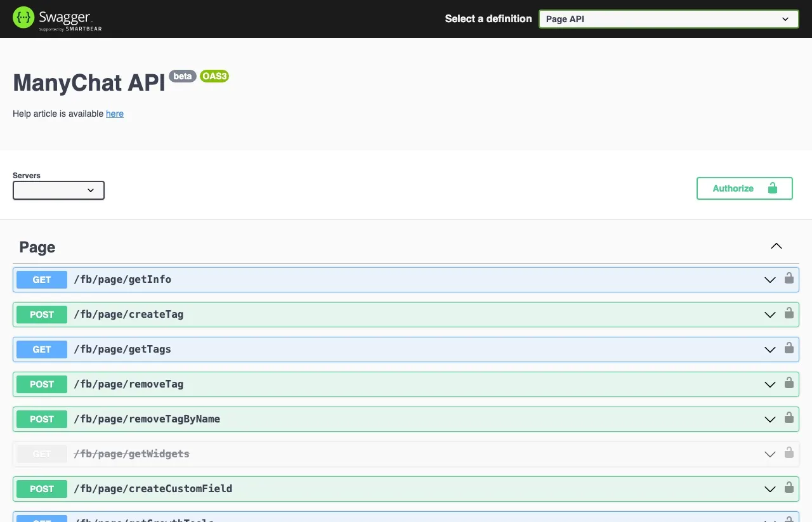Open the help article 'here' link

coord(115,114)
